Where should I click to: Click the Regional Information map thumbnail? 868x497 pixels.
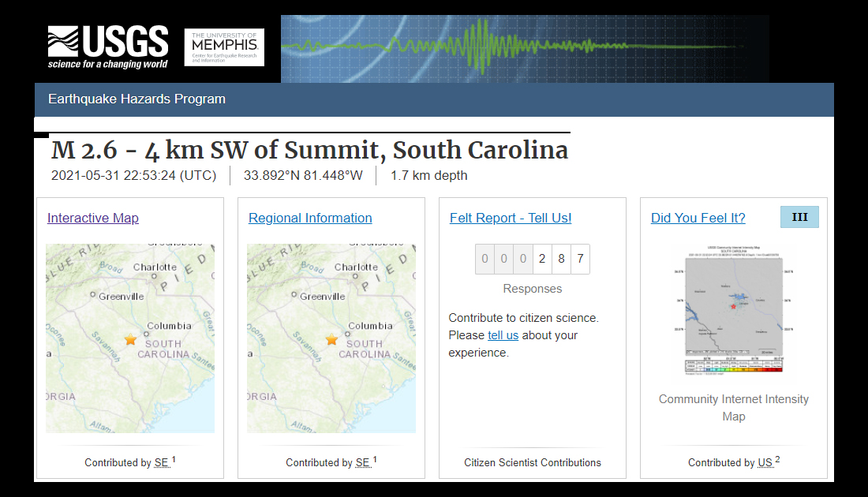(331, 338)
